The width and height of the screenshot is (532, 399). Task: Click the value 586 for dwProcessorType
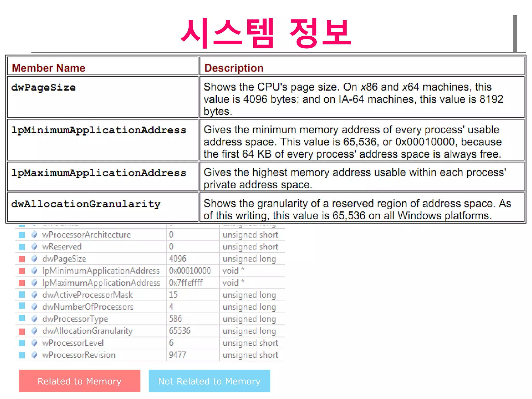175,319
